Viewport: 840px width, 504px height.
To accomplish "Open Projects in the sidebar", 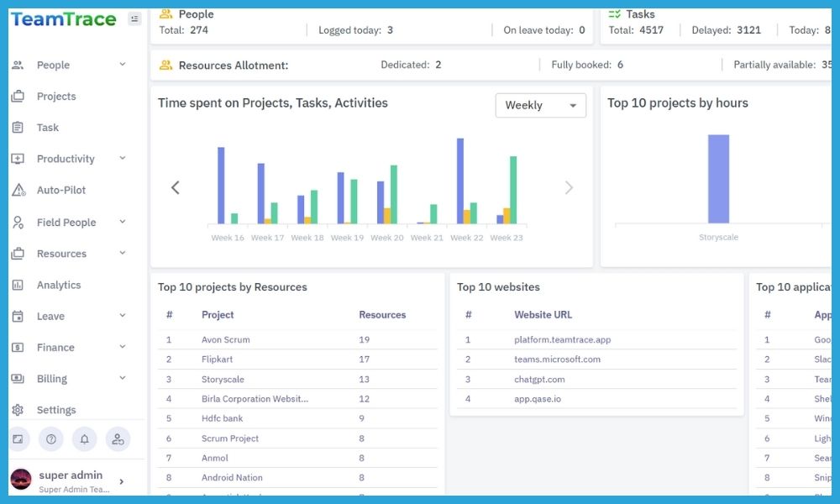I will click(x=56, y=97).
